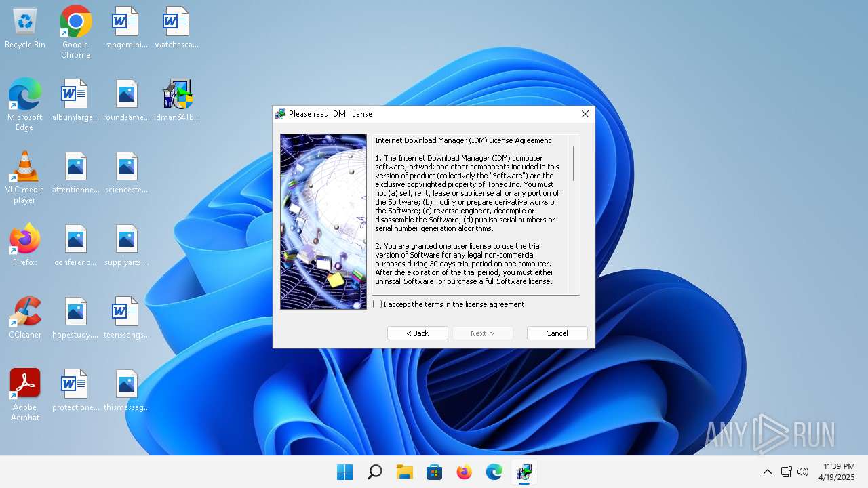Image resolution: width=868 pixels, height=488 pixels.
Task: Open the Windows Start menu
Action: [344, 472]
